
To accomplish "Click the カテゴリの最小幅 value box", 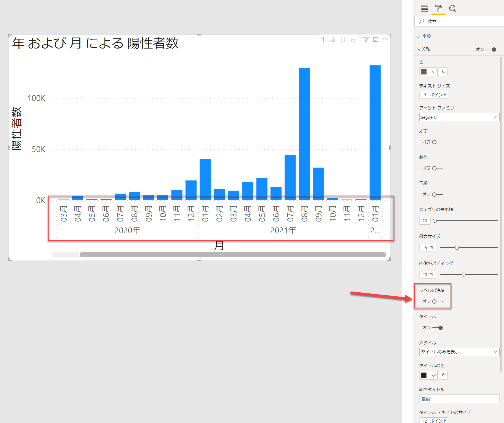I will pos(425,221).
